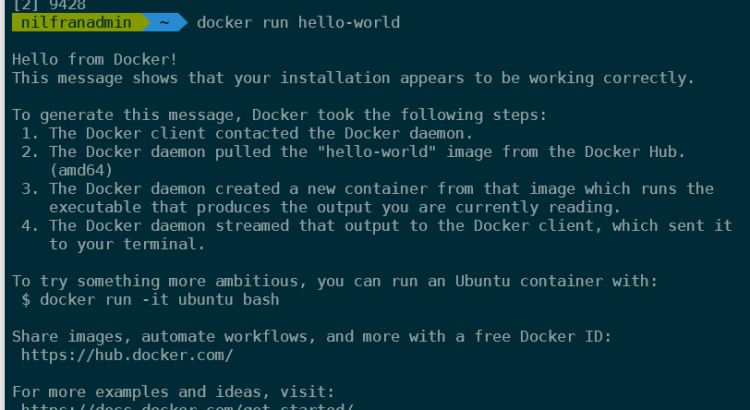
Task: Click the https://hub.docker.com/ link
Action: point(127,355)
